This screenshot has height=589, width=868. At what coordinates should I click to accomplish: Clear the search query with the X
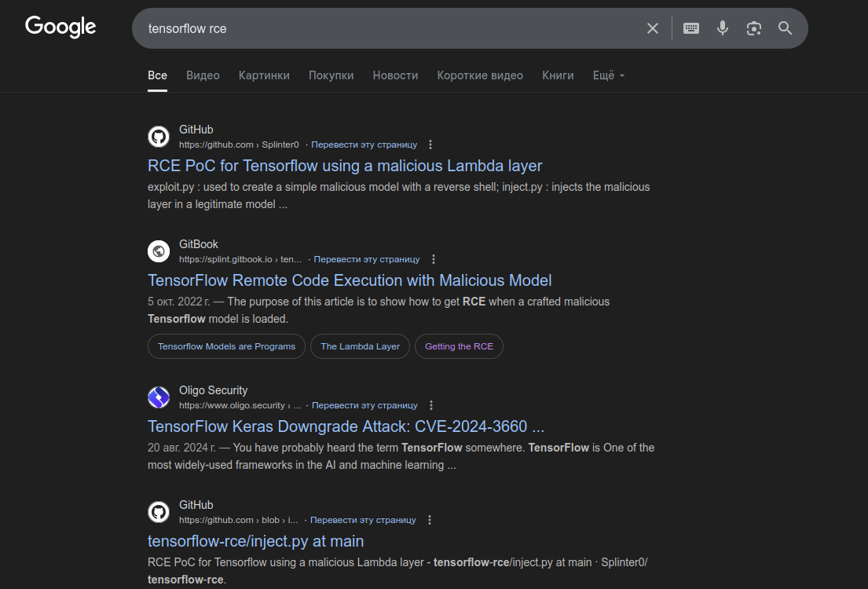pos(652,27)
